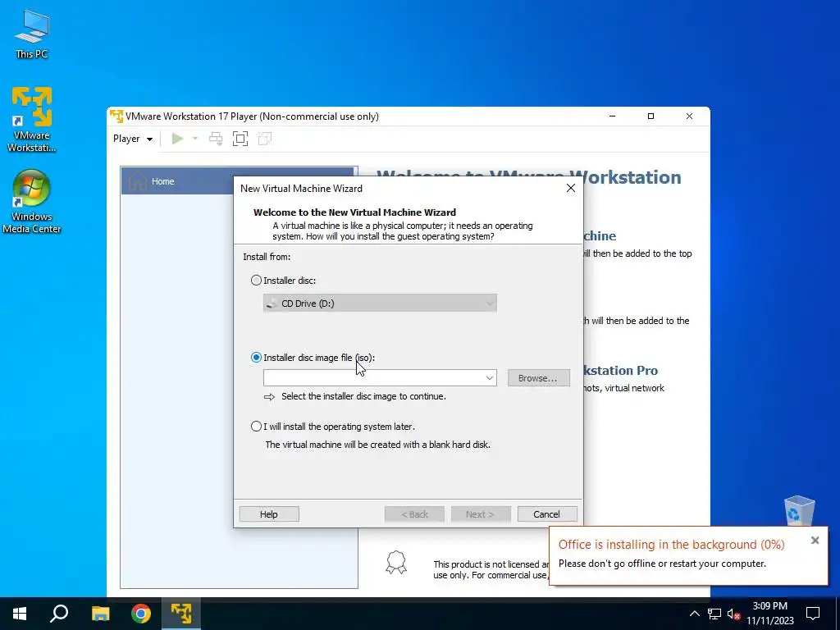Show hidden system tray icons chevron

click(x=694, y=614)
